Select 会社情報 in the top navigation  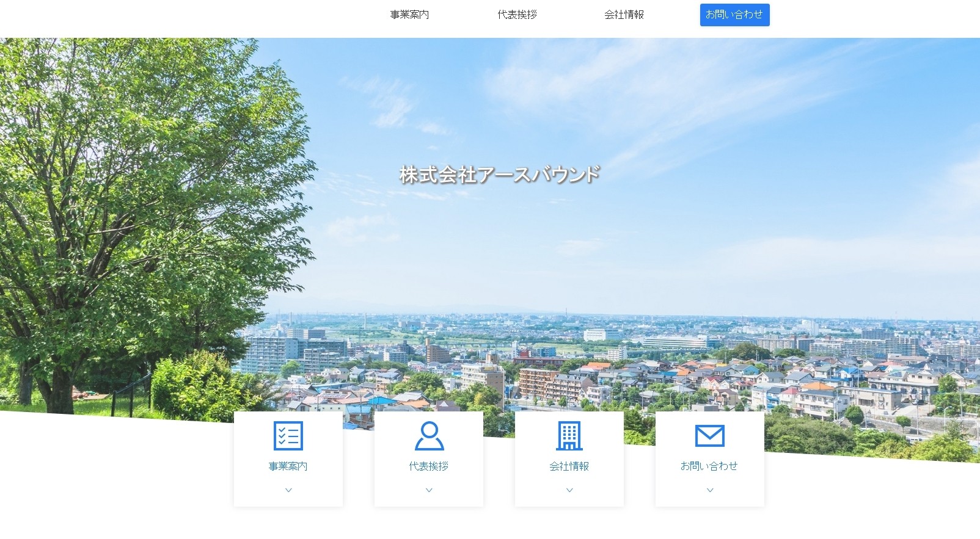click(624, 15)
